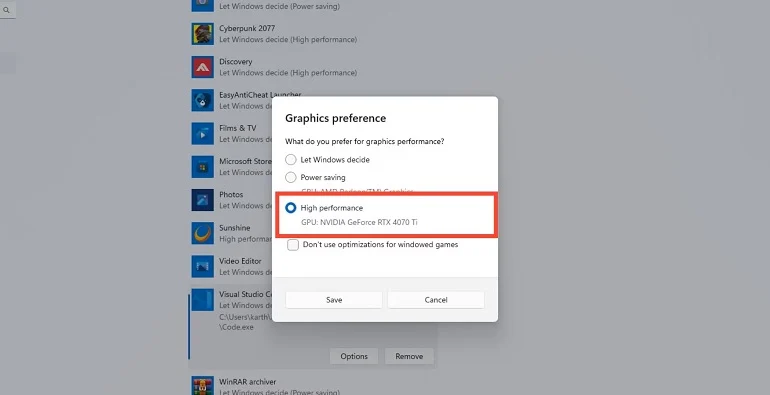This screenshot has height=395, width=770.
Task: Click the WinRAR archiver icon
Action: point(202,387)
